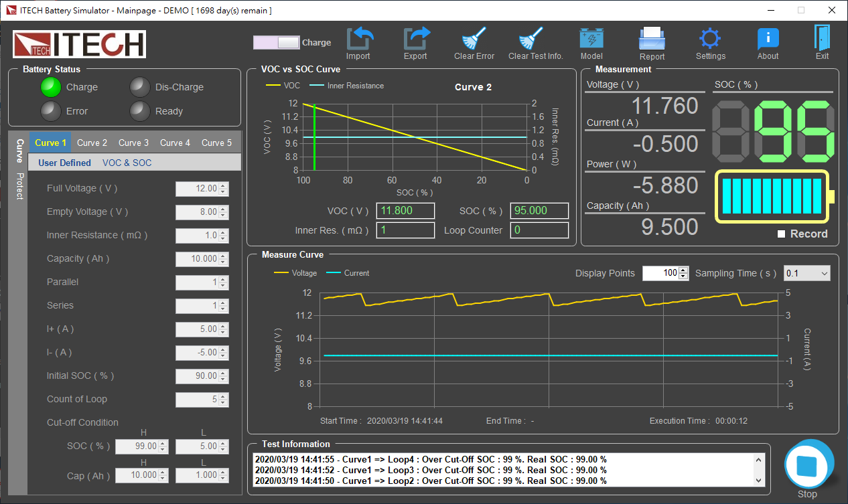Switch to the Curve 3 tab

point(133,143)
